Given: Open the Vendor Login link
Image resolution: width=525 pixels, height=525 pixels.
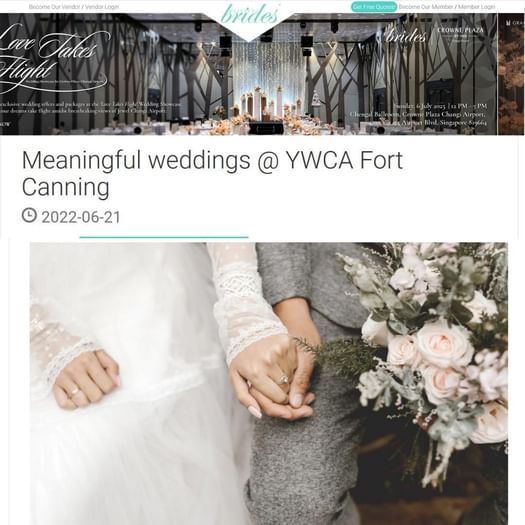Looking at the screenshot, I should click(102, 7).
